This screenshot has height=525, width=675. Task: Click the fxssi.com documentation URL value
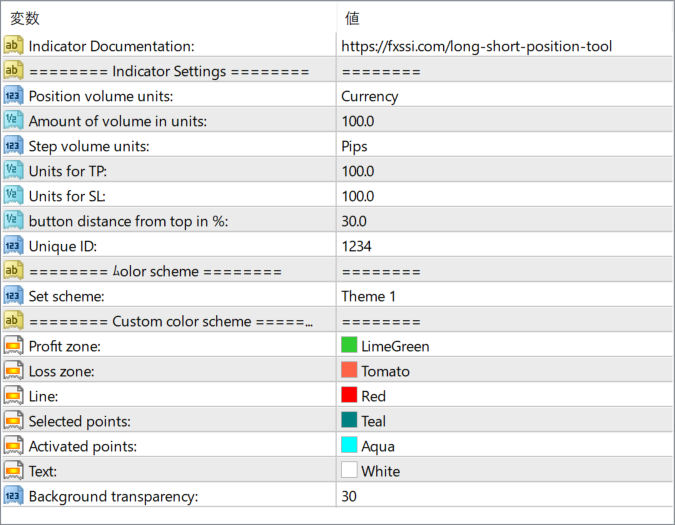477,46
